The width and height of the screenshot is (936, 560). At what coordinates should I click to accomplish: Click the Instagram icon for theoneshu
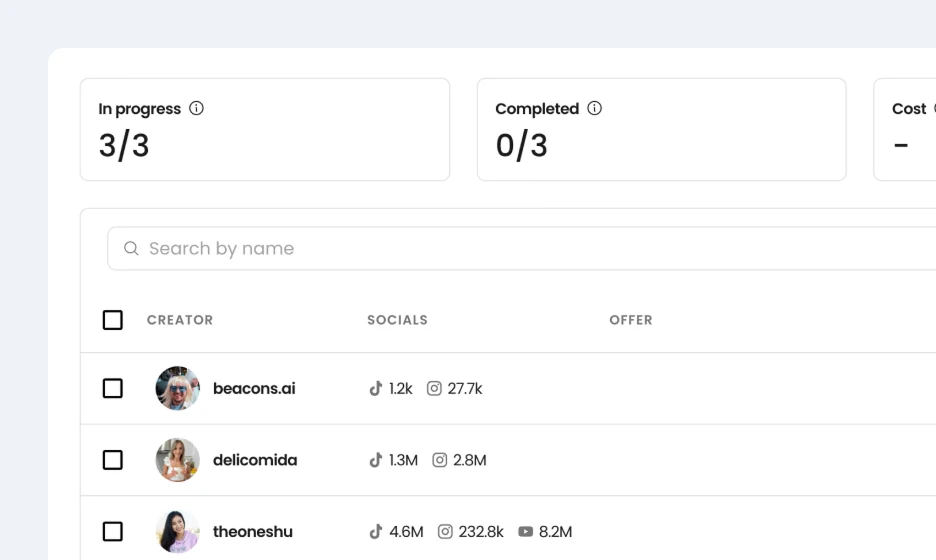coord(445,532)
